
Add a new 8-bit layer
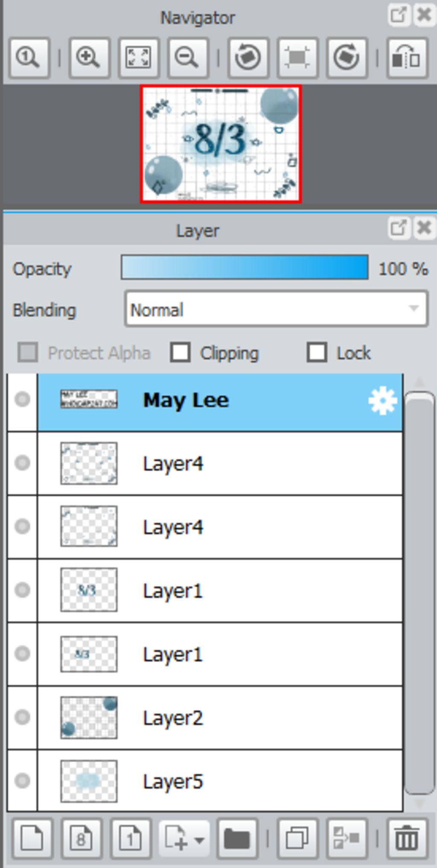coord(82,839)
